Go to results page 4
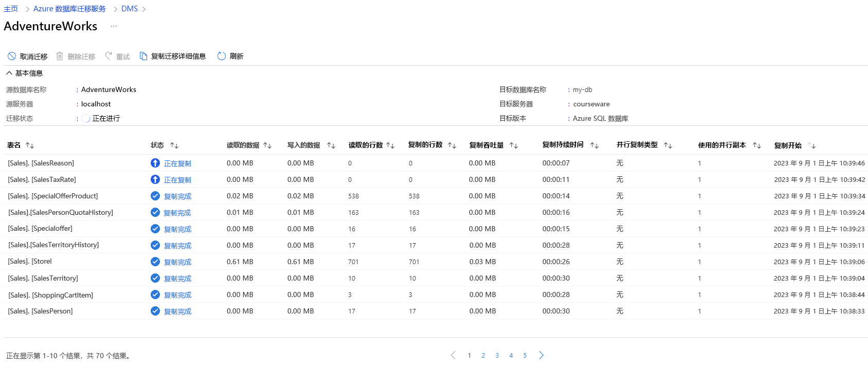 tap(511, 355)
